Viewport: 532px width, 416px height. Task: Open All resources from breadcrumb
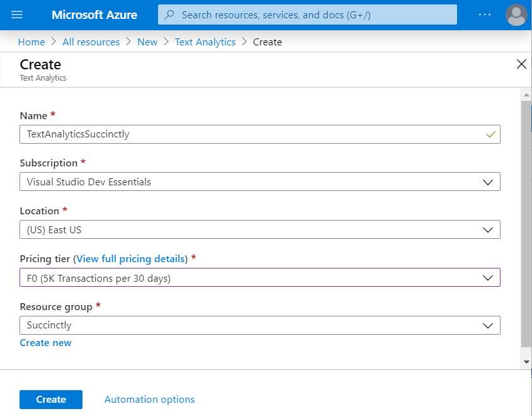91,42
